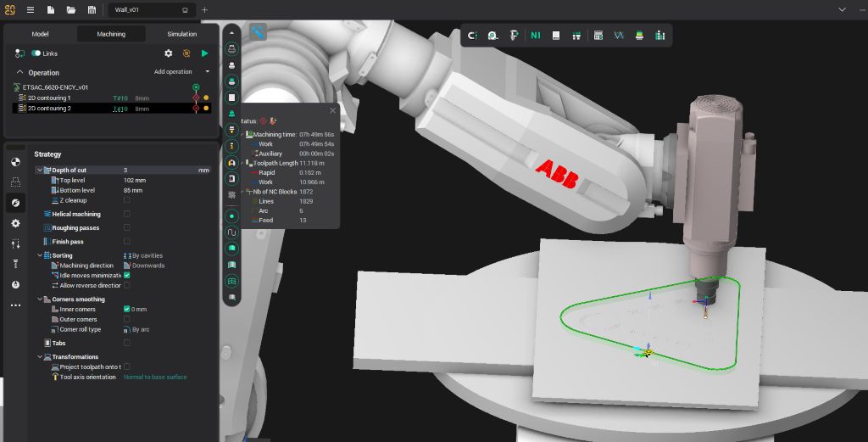
Task: Collapse the vertical toolbar with the up arrow
Action: pos(232,33)
